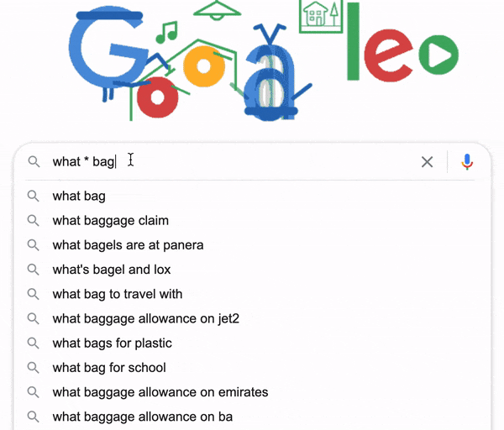Select the 'what baggage claim' suggestion
Viewport: 504px width, 430px height.
click(x=110, y=221)
